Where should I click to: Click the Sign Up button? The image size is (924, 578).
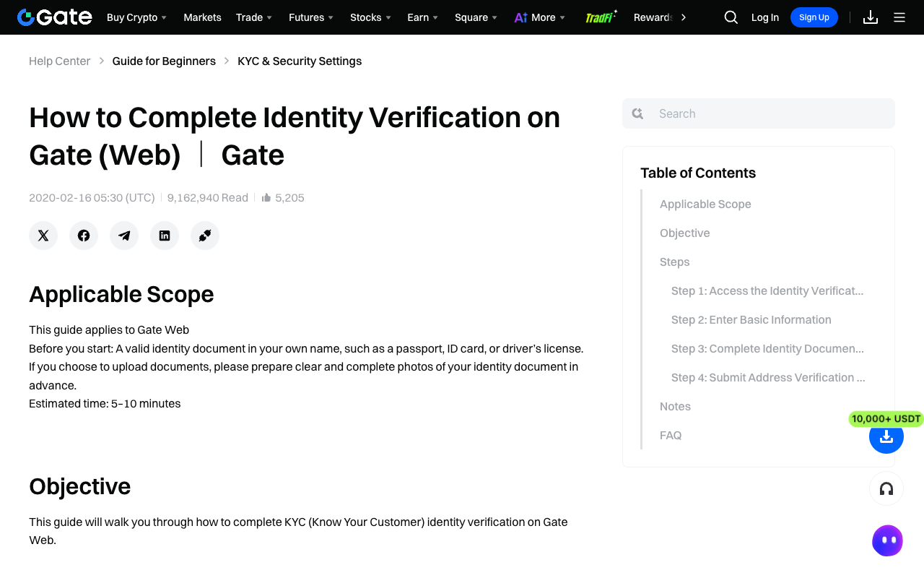click(814, 17)
